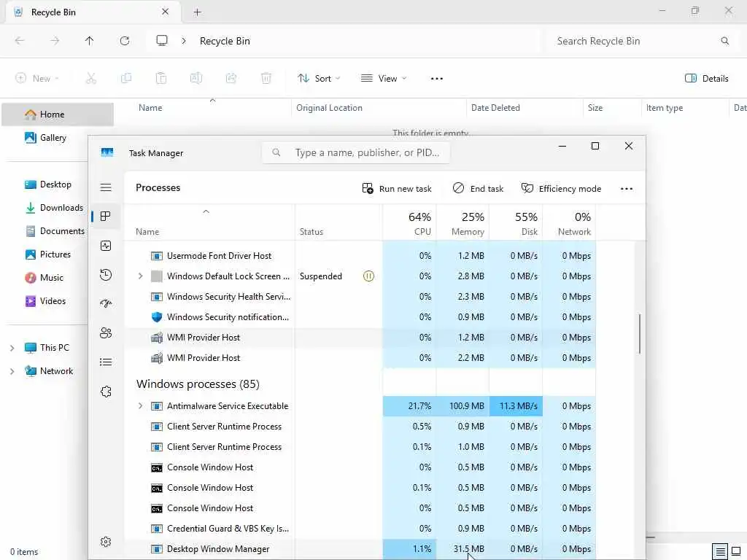Select the Processes page icon in Task Manager sidebar
The image size is (747, 560).
click(x=106, y=216)
